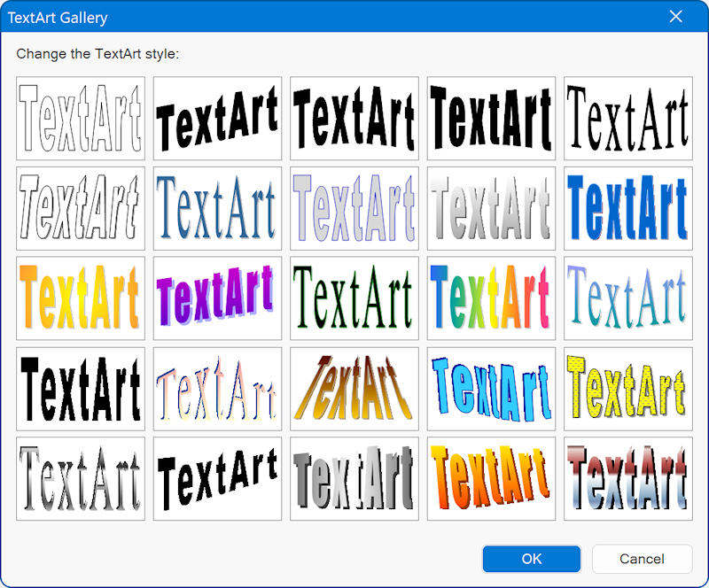The width and height of the screenshot is (709, 588).
Task: Choose the orange-yellow gradient TextArt style
Action: [x=81, y=298]
